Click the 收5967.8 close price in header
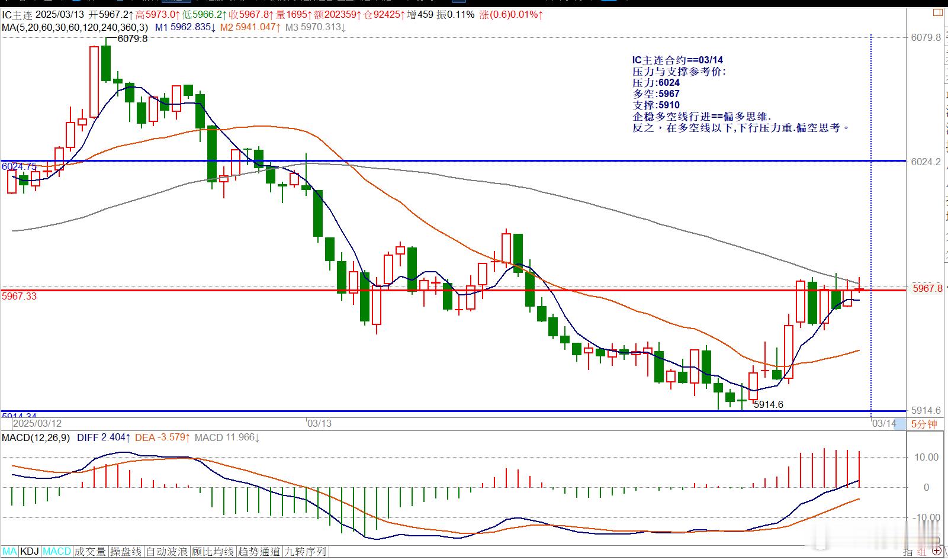This screenshot has height=560, width=948. pos(252,15)
